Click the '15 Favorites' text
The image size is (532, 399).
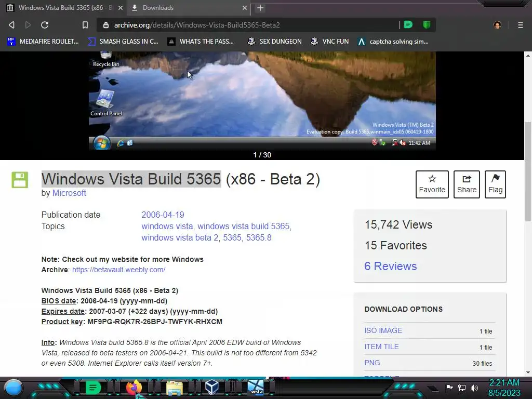point(395,245)
